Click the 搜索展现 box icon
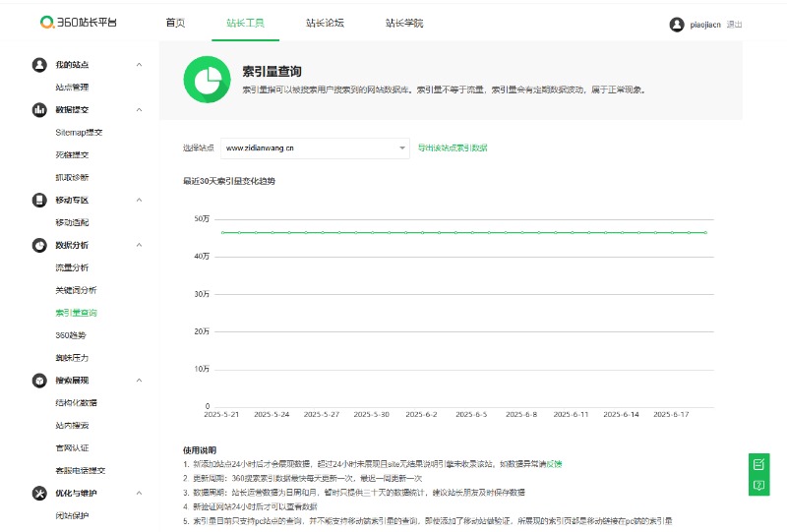 [x=39, y=380]
